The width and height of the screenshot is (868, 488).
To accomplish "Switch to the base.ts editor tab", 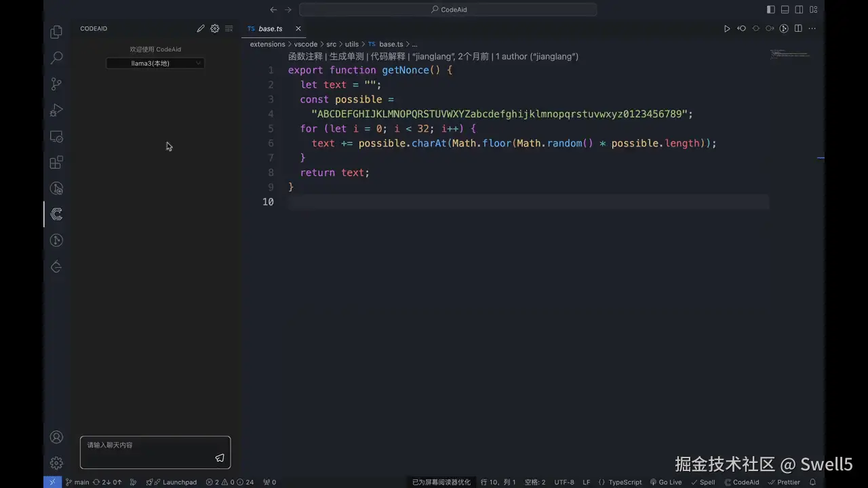I will (270, 28).
